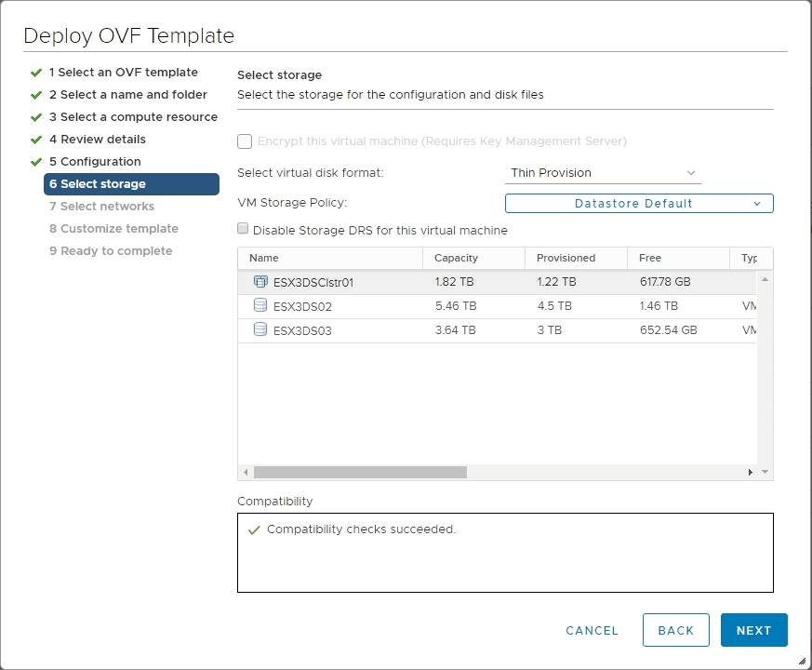The height and width of the screenshot is (670, 812).
Task: Click the datastore cluster icon beside ESX3DSClstr01
Action: (261, 280)
